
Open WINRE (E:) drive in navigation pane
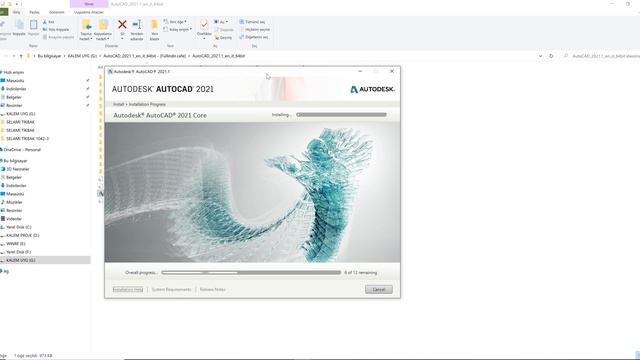point(13,244)
